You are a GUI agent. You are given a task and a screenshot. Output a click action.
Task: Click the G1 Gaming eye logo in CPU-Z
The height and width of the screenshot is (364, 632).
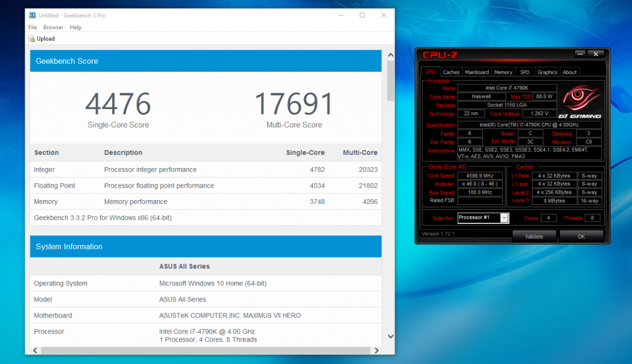pos(581,101)
